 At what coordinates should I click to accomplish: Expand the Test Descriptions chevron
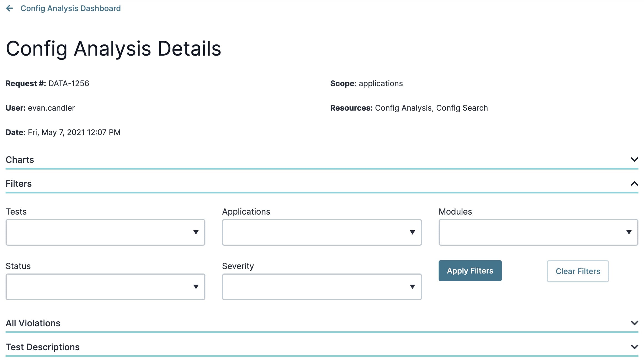[634, 347]
